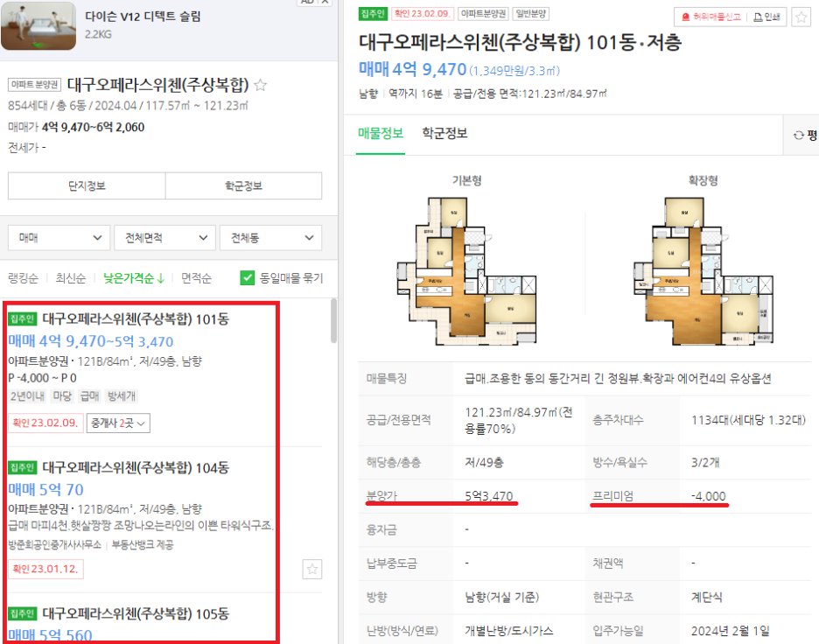The height and width of the screenshot is (644, 819).
Task: Click the 아파트 분양권 badge by complex name
Action: tap(34, 85)
